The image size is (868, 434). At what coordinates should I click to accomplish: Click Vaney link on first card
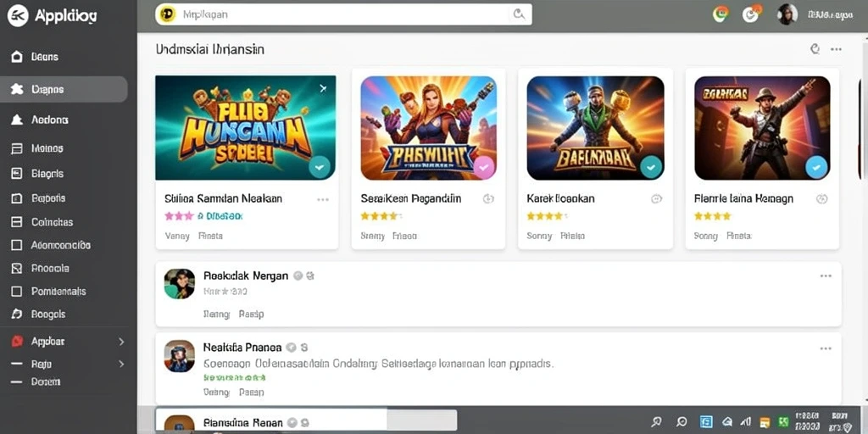pyautogui.click(x=177, y=236)
